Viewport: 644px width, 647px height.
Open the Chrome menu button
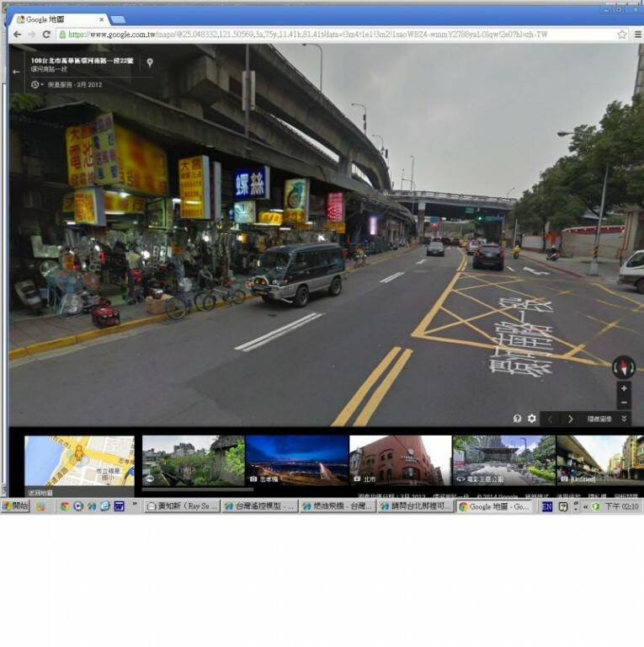click(637, 35)
